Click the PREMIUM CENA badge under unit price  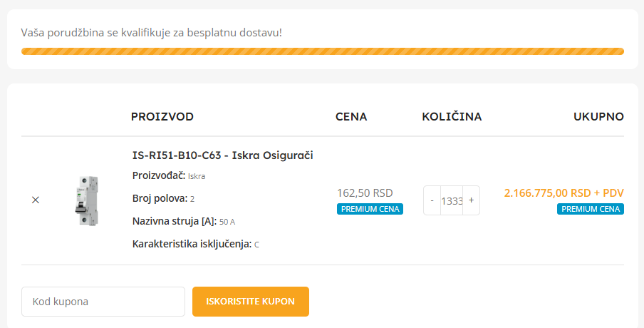[x=370, y=209]
